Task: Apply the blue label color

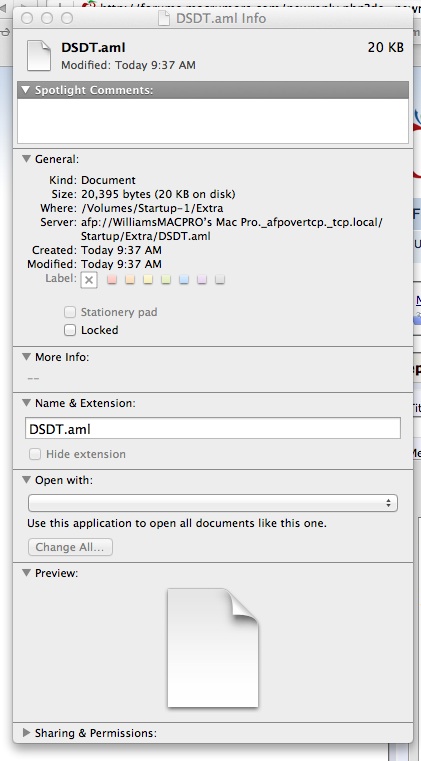Action: [x=184, y=279]
